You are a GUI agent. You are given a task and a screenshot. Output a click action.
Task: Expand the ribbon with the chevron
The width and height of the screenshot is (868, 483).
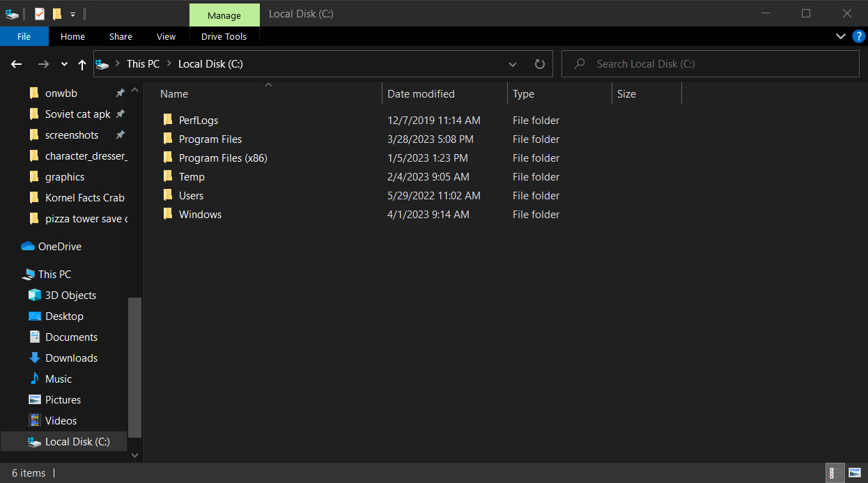click(840, 36)
